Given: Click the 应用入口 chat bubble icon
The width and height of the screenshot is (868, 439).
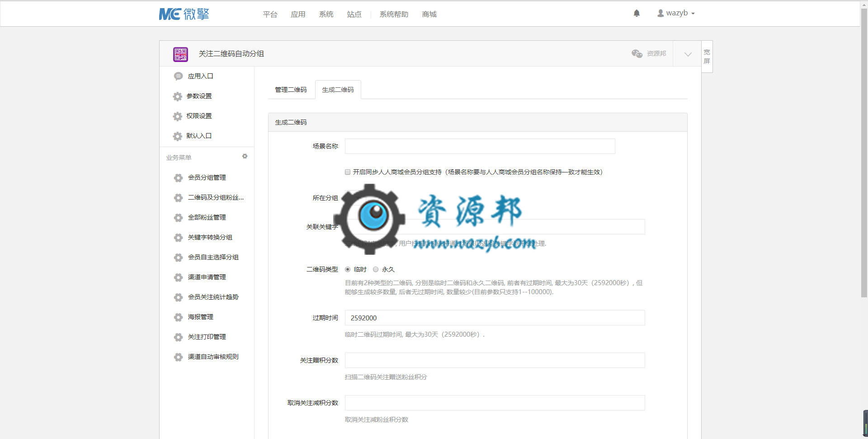Looking at the screenshot, I should coord(178,76).
